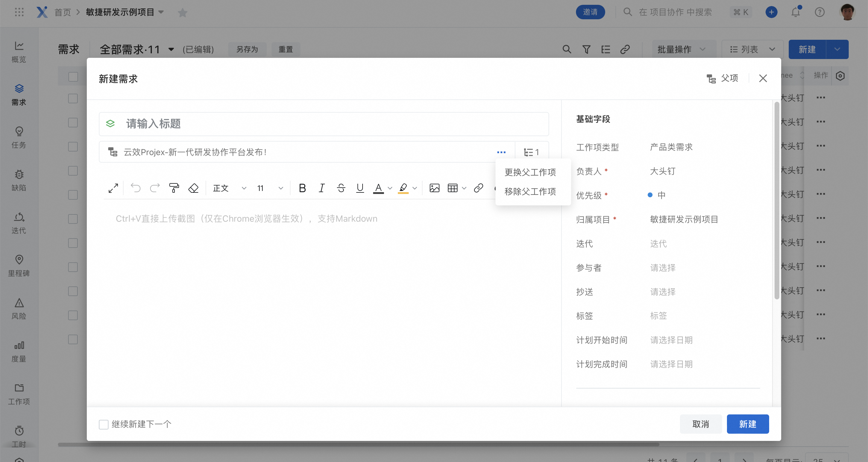Click the 父项 button in dialog header
This screenshot has height=462, width=868.
click(x=722, y=79)
